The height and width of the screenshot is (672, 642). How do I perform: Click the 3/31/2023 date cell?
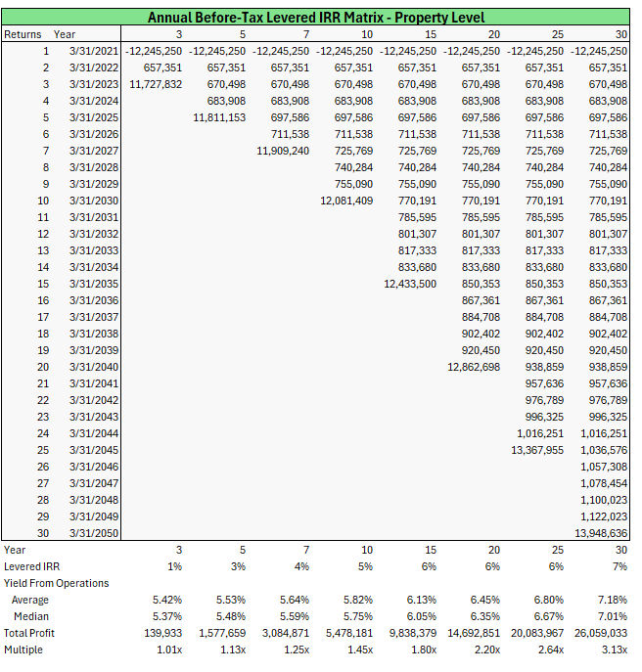[94, 84]
